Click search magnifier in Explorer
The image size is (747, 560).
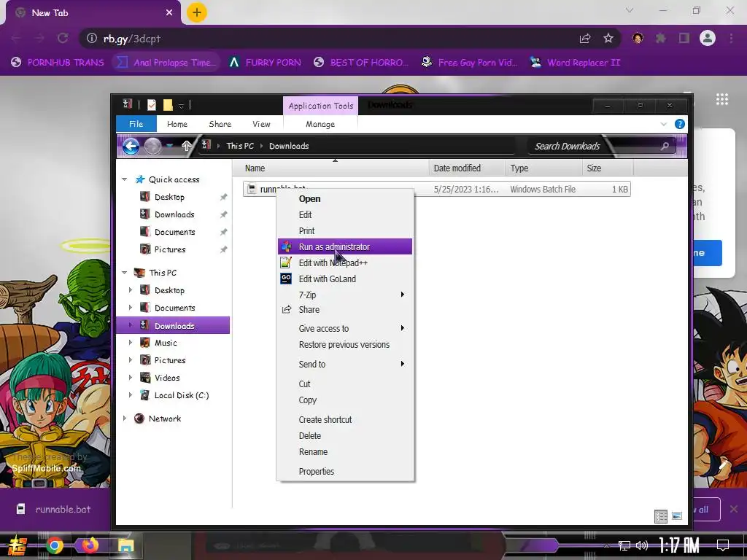point(665,146)
